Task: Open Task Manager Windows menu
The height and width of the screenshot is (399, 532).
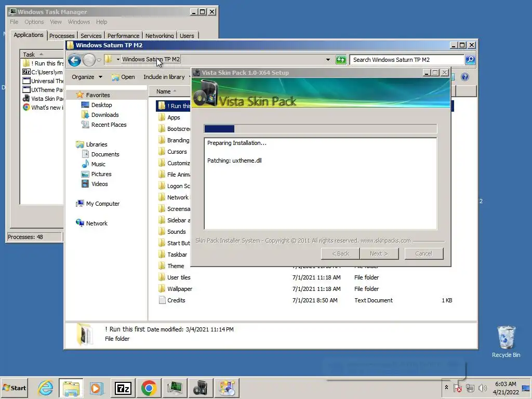Action: (x=79, y=22)
